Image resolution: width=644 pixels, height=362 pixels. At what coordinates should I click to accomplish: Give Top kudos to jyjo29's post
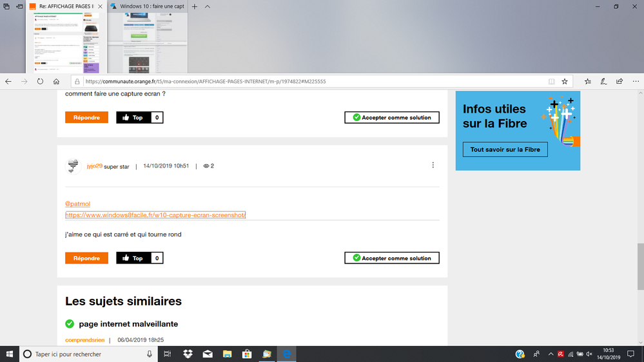click(133, 258)
